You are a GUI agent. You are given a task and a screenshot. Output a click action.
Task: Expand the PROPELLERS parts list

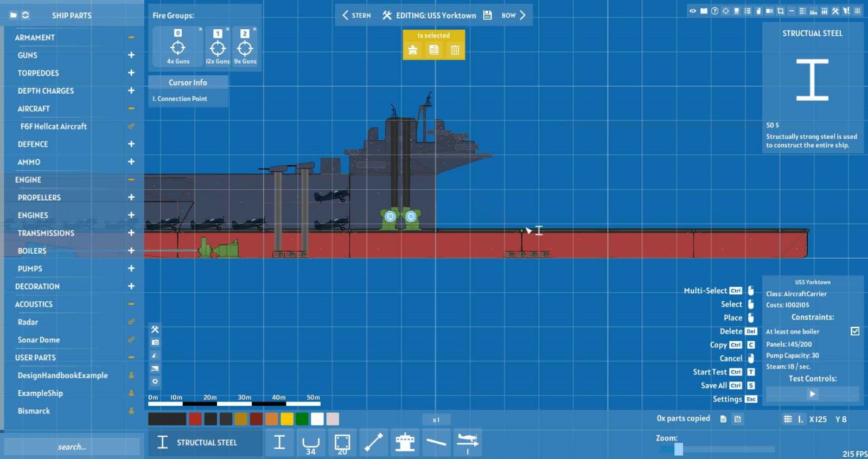[131, 197]
